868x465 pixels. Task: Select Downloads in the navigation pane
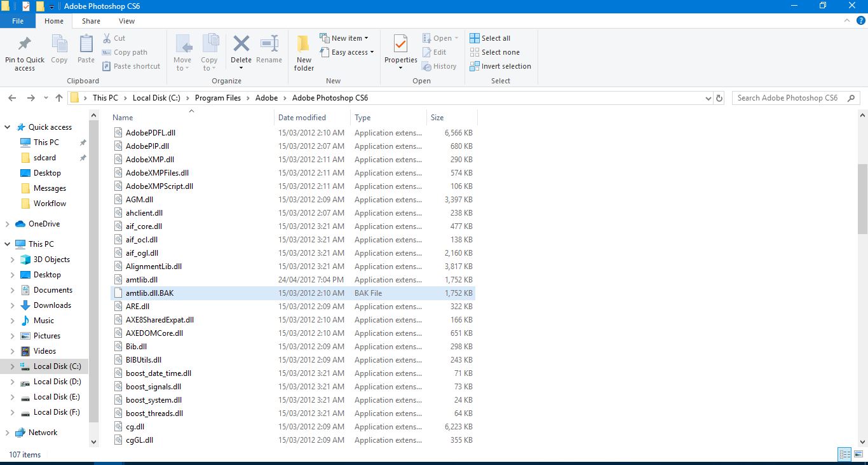click(52, 305)
